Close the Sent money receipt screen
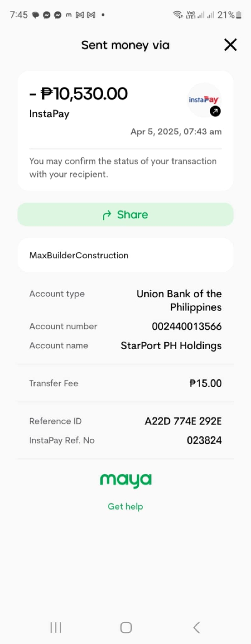 tap(231, 45)
